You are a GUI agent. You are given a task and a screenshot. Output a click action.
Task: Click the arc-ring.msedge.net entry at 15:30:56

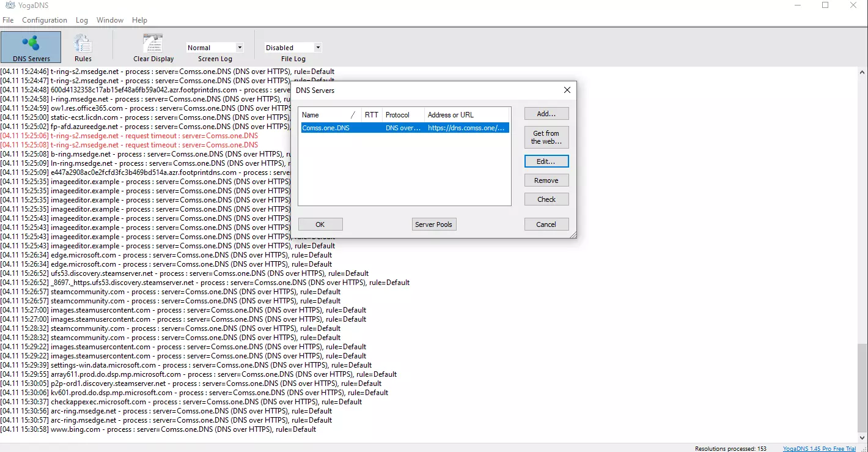click(166, 411)
